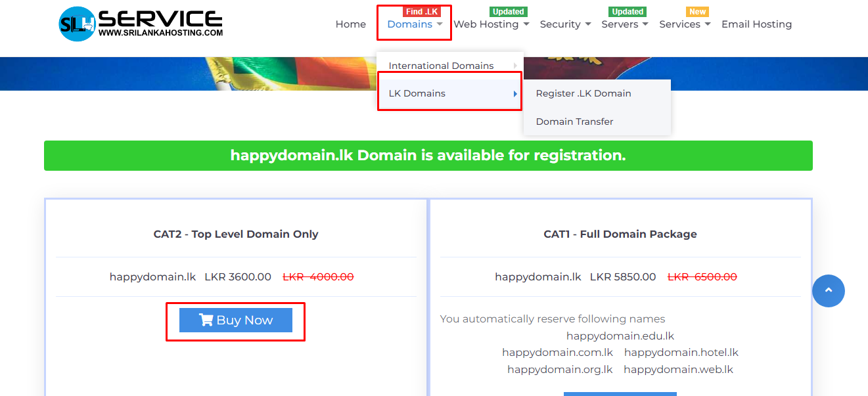Image resolution: width=868 pixels, height=396 pixels.
Task: Go to the Home page link
Action: coord(350,24)
